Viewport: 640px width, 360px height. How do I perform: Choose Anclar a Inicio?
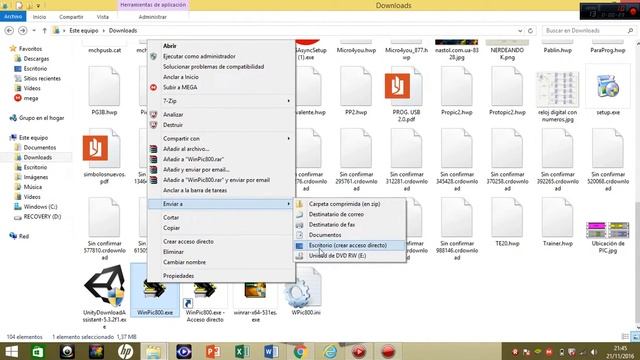click(x=221, y=77)
